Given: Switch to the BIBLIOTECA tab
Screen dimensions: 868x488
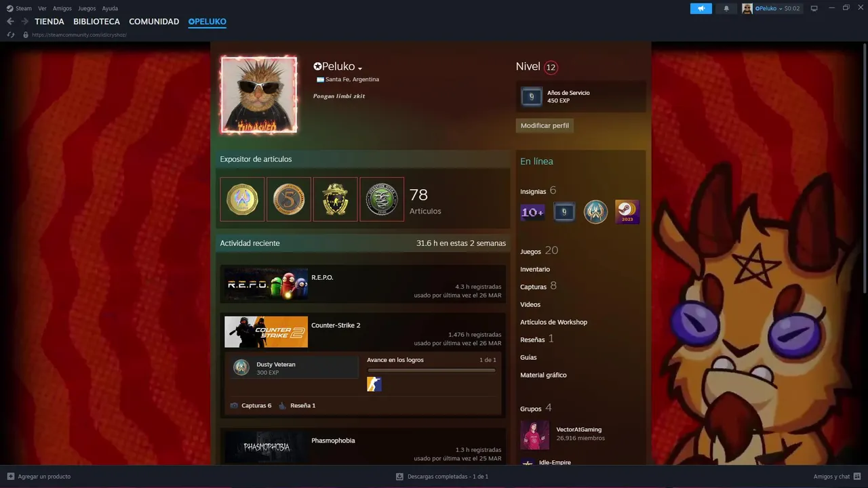Looking at the screenshot, I should (x=96, y=22).
